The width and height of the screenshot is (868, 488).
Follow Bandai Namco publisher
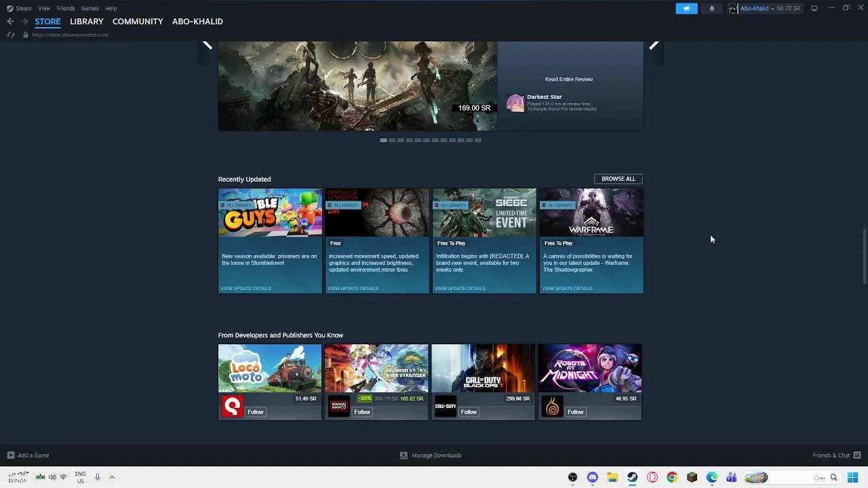(x=362, y=412)
